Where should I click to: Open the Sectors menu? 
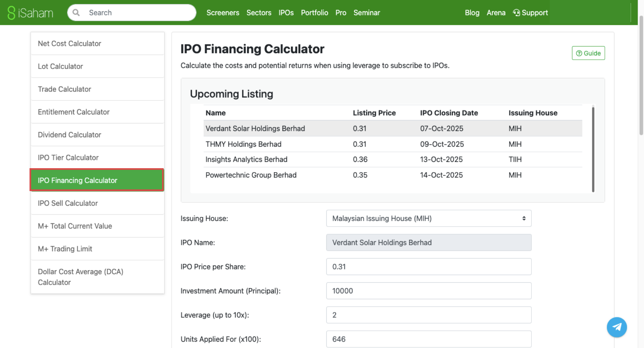(259, 13)
